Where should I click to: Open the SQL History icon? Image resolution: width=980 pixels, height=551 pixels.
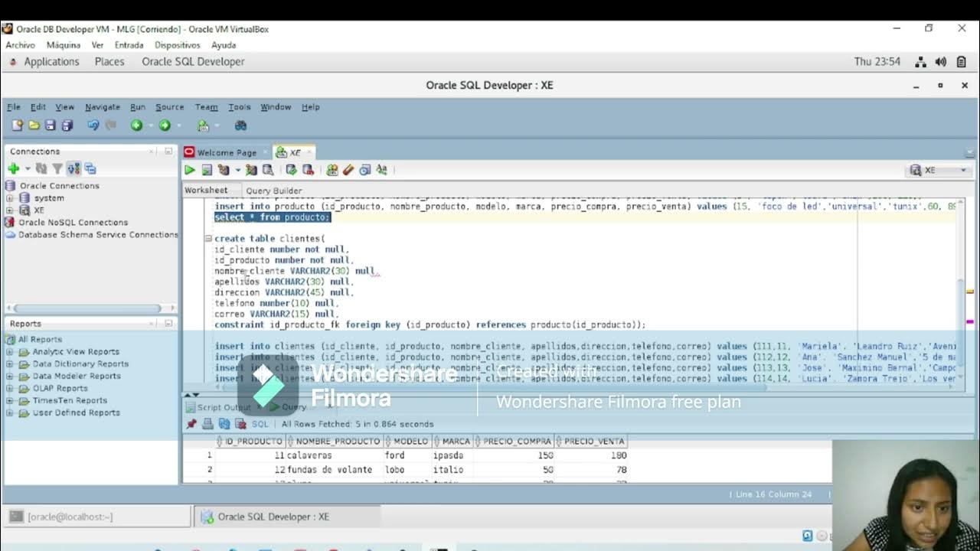[365, 170]
